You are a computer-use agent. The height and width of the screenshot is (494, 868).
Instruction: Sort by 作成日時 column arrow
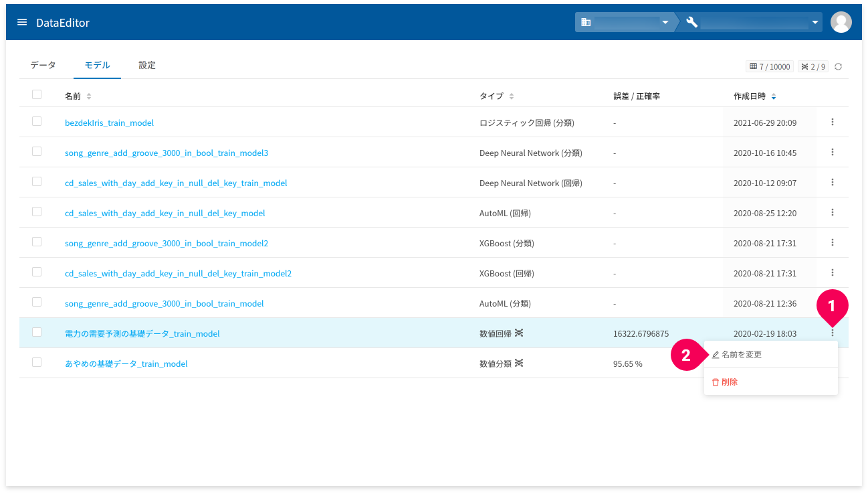tap(774, 96)
